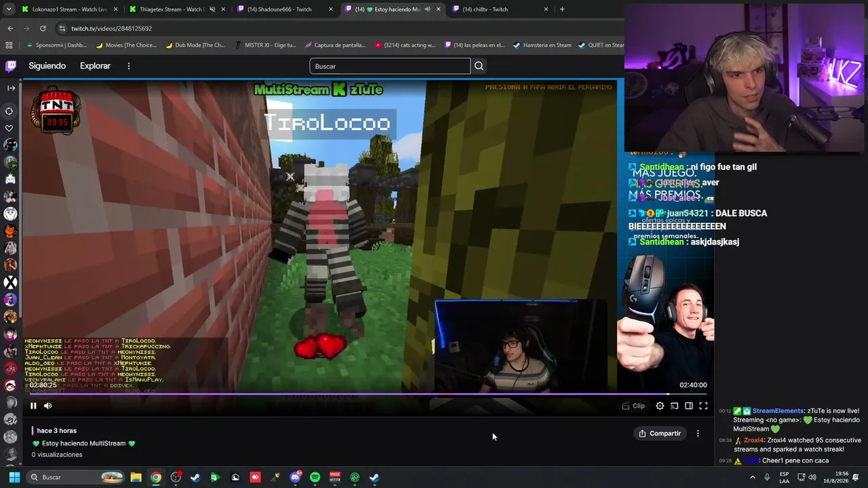Mute the video player volume
The image size is (868, 488).
tap(48, 406)
